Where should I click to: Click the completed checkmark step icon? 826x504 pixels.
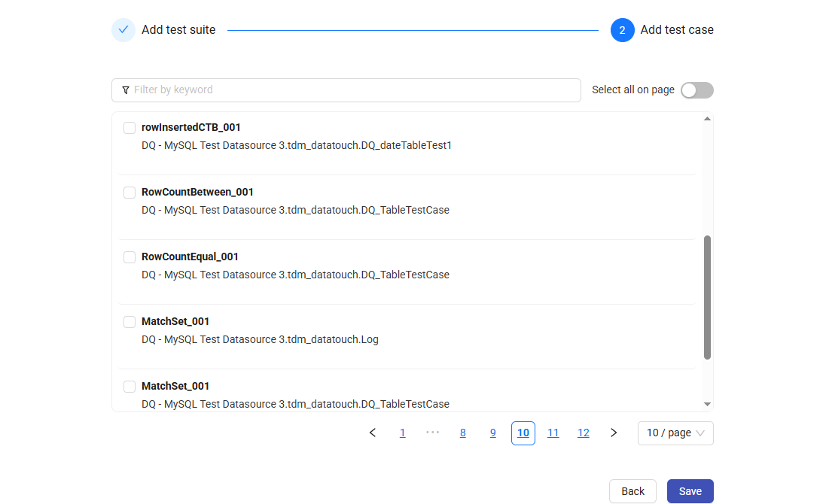pos(123,30)
